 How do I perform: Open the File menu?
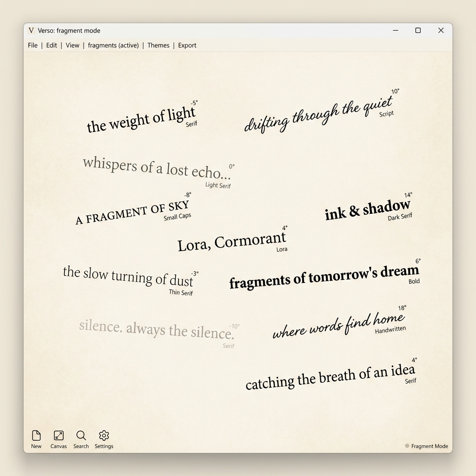[x=33, y=45]
